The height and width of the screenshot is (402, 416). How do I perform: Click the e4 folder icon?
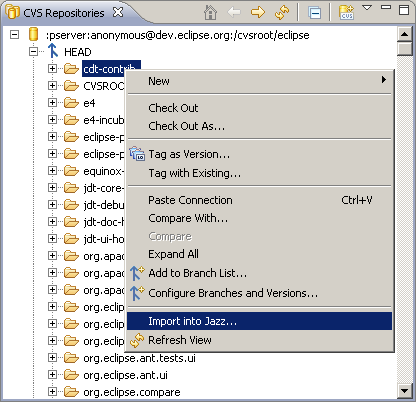(71, 103)
